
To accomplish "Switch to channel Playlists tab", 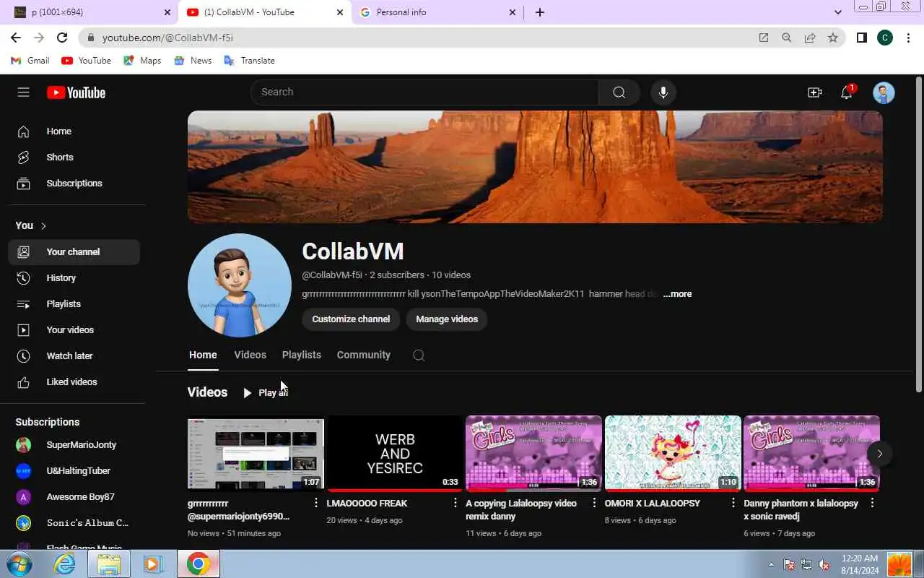I will (x=301, y=355).
